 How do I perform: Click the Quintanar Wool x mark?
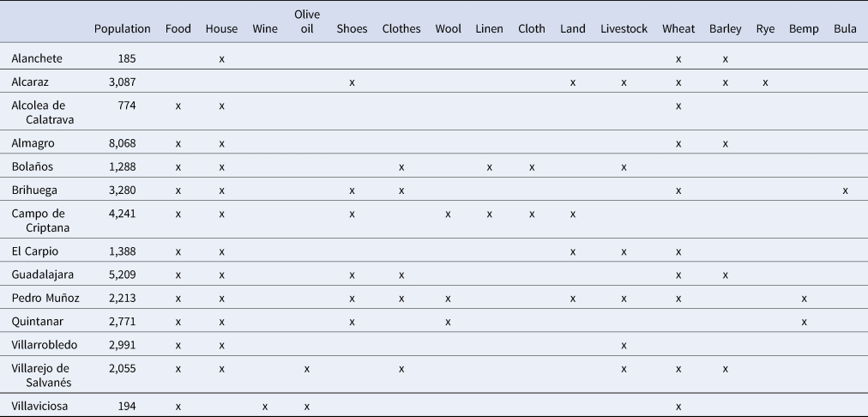[448, 322]
